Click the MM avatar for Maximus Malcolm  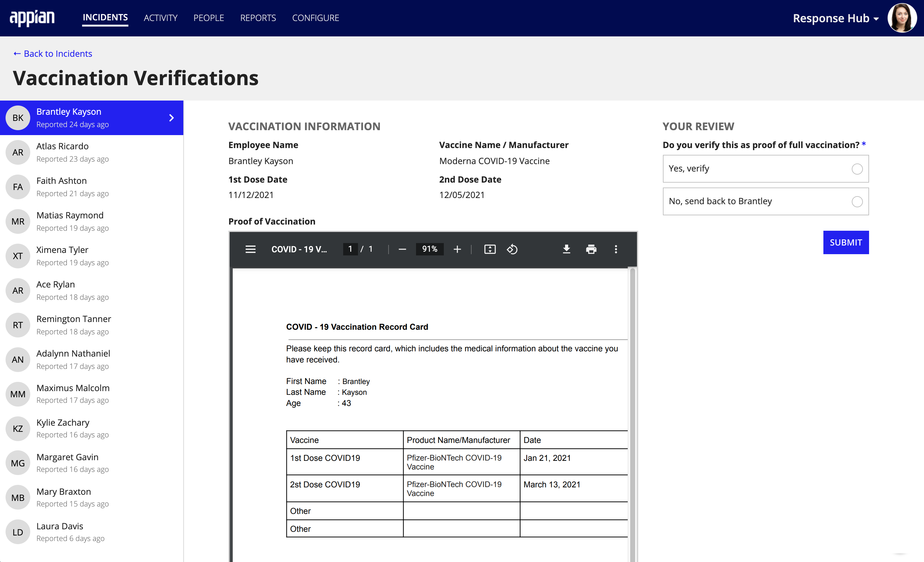18,394
